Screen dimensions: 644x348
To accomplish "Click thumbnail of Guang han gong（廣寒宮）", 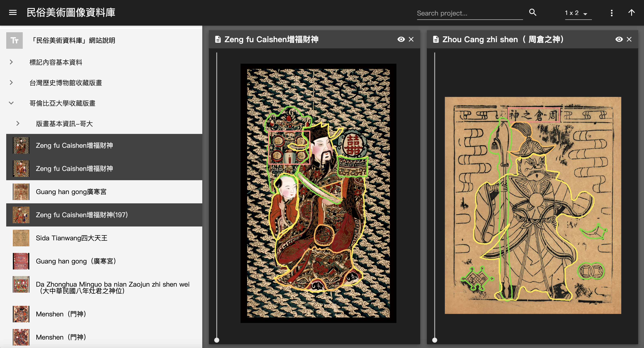I will 21,261.
